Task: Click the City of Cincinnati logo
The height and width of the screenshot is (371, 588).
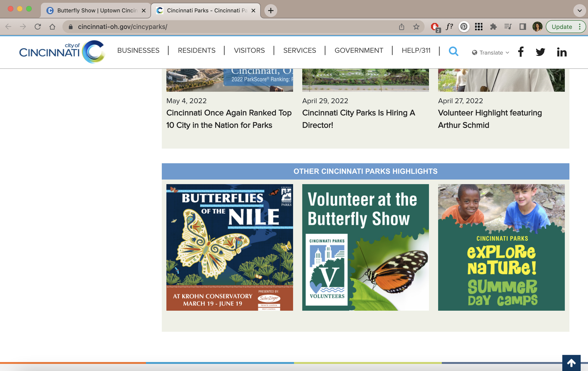Action: [62, 52]
